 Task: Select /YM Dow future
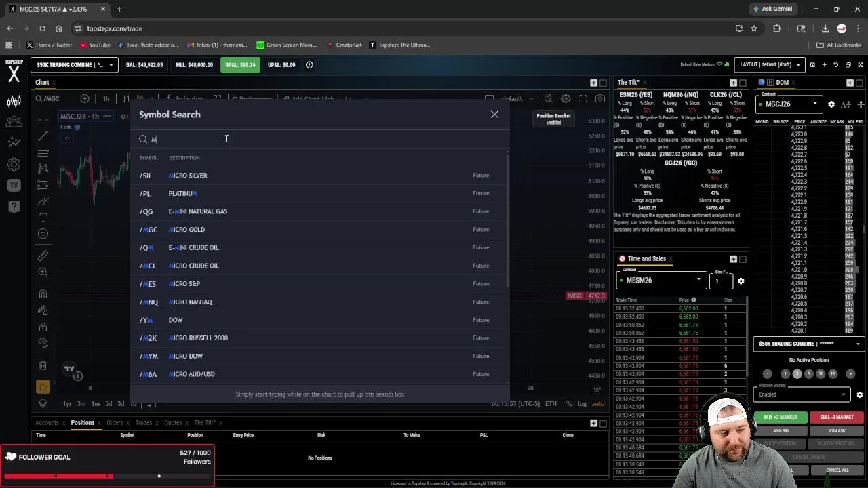coord(320,320)
